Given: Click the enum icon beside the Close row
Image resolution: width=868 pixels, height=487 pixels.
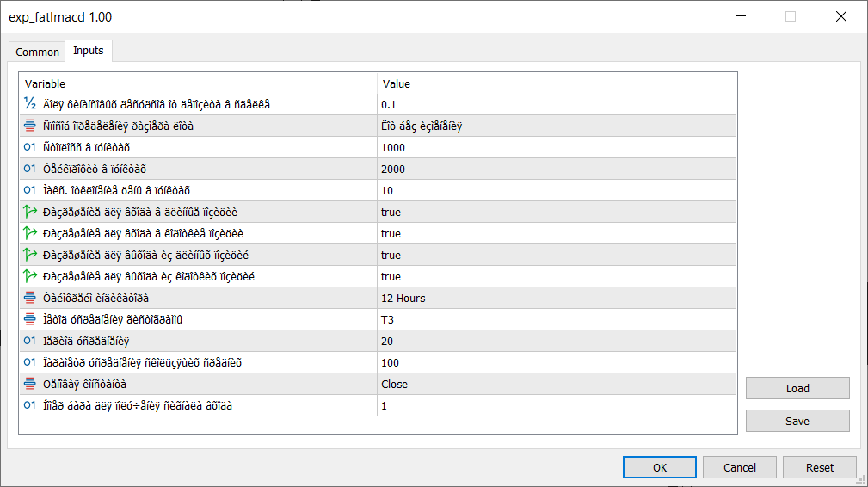Looking at the screenshot, I should [x=30, y=384].
